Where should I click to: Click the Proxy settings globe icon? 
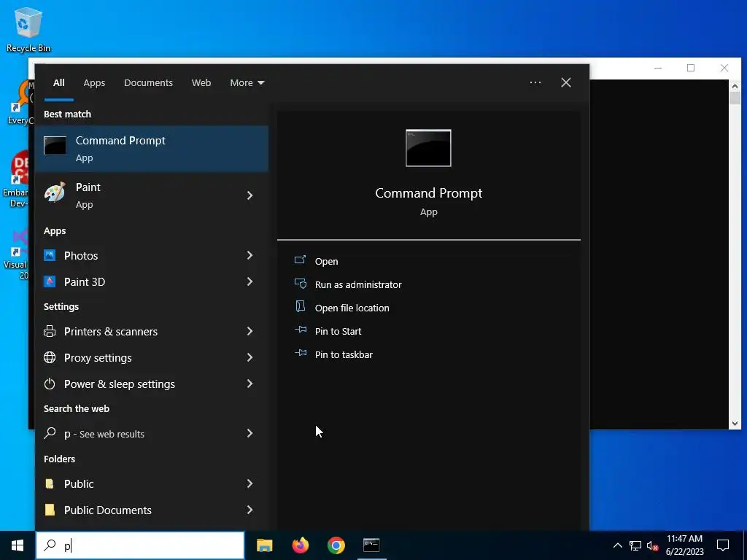(50, 357)
